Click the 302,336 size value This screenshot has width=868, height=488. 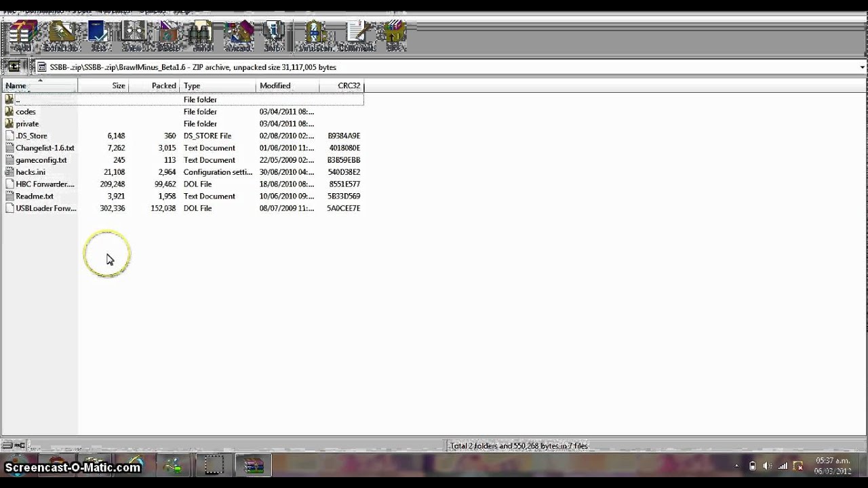[112, 209]
